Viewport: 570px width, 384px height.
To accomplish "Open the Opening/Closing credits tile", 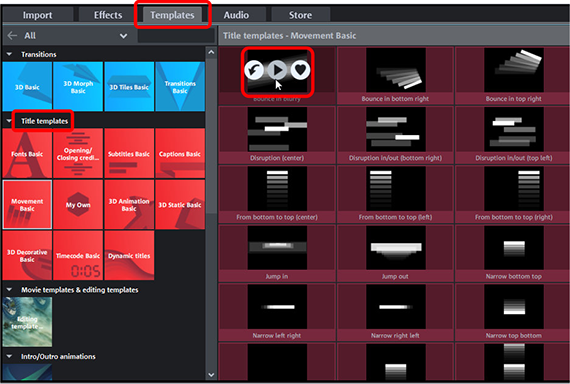I will pos(78,153).
